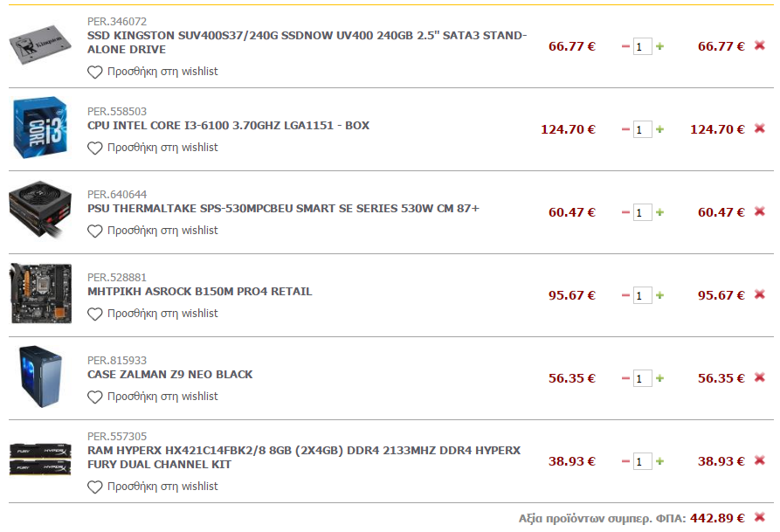Open the Kingston SSD product thumbnail

pyautogui.click(x=40, y=45)
